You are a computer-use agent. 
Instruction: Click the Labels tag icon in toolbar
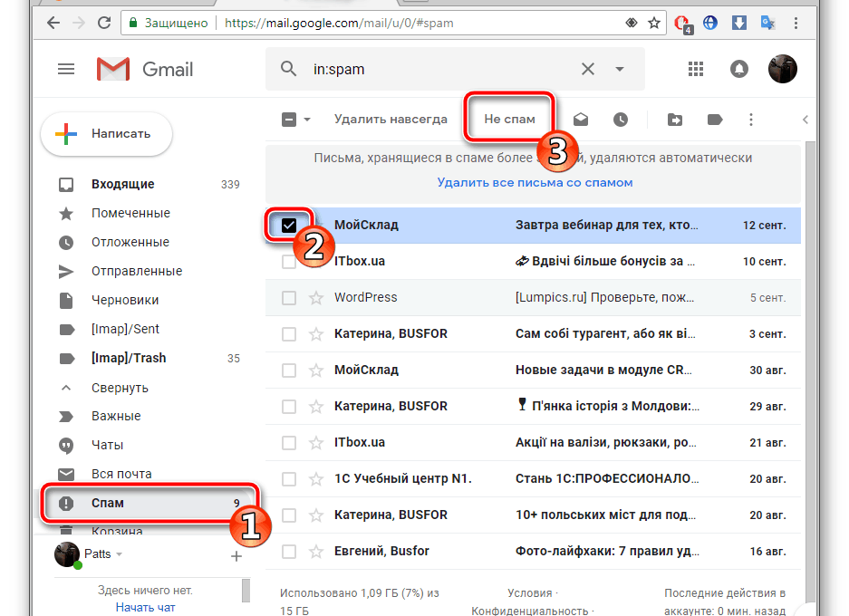[714, 119]
